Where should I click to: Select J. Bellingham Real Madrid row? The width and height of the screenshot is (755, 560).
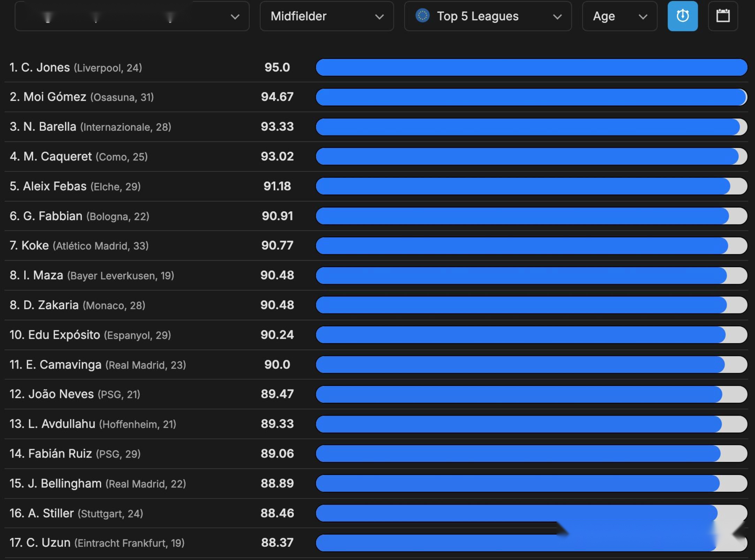tap(98, 483)
